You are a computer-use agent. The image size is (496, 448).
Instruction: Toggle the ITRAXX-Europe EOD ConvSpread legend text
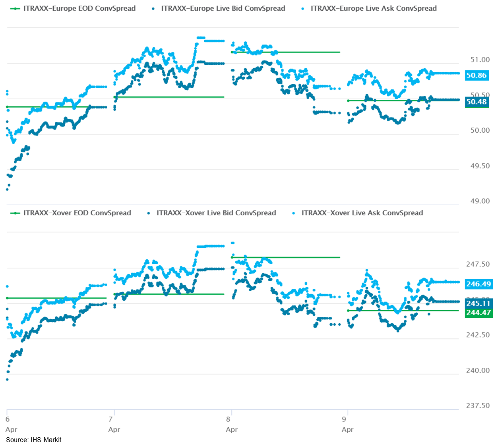79,8
